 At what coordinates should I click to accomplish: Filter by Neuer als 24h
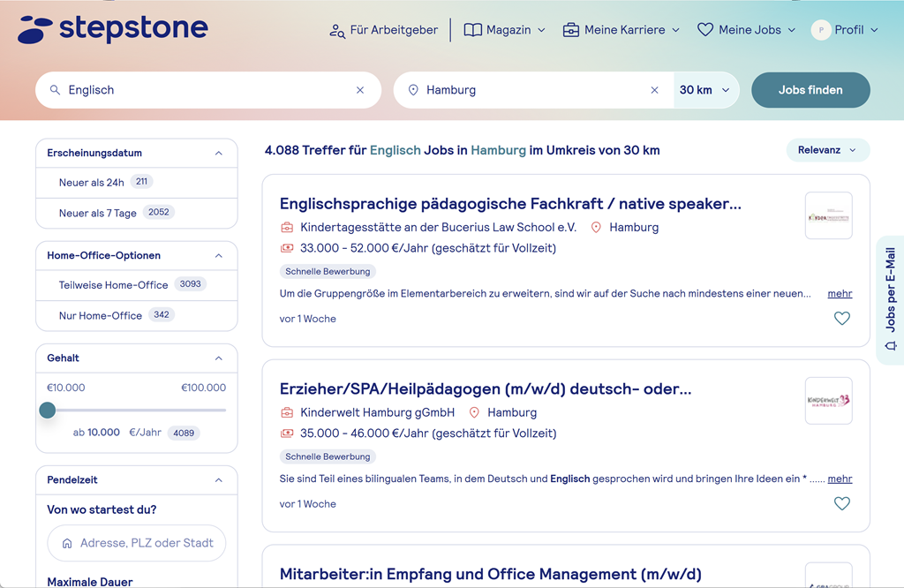92,183
